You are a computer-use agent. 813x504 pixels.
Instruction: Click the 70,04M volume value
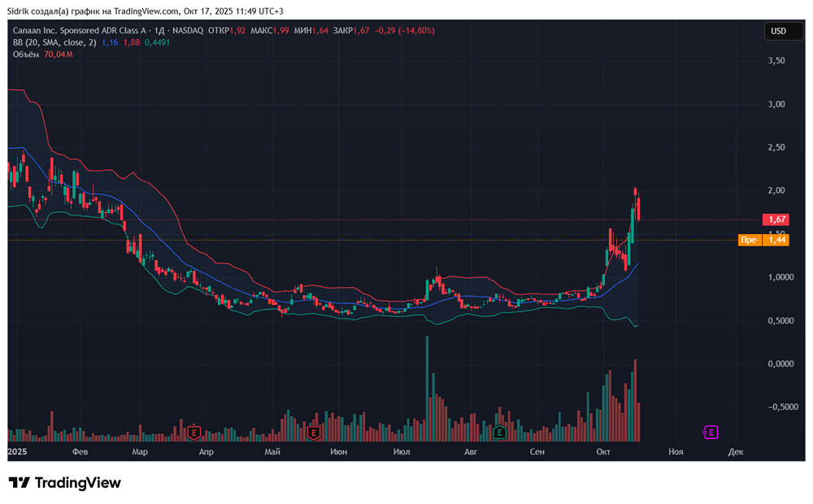pos(59,54)
